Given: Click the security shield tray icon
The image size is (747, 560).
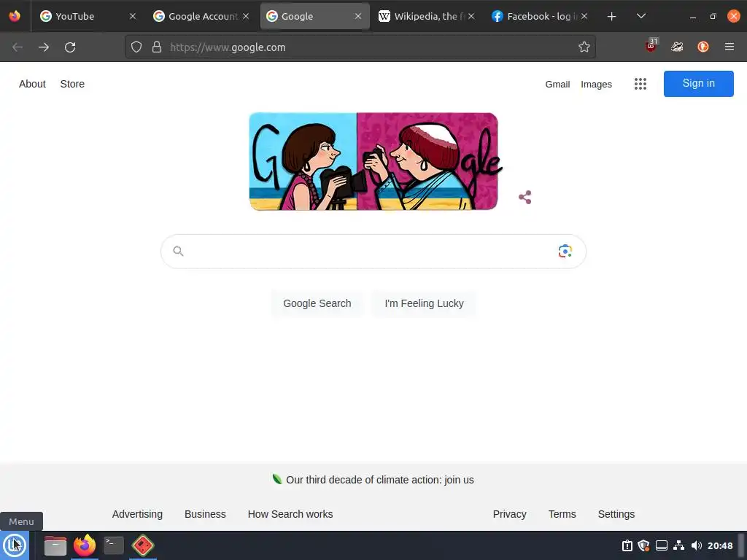Looking at the screenshot, I should (x=643, y=545).
